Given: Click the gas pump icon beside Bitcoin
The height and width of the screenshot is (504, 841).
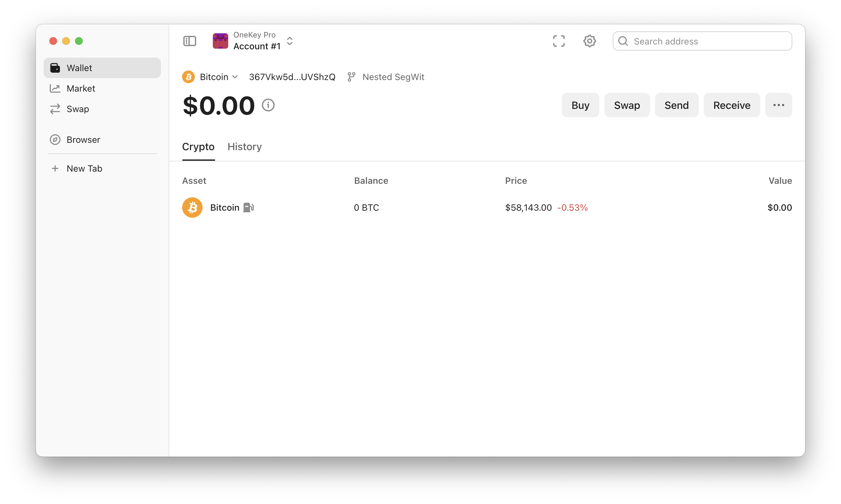Looking at the screenshot, I should 248,207.
